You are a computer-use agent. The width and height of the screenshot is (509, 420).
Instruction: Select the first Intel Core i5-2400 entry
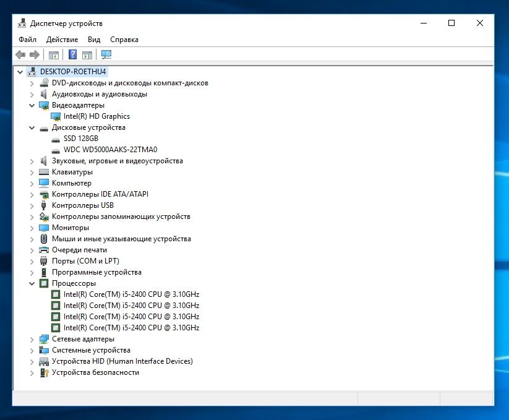coord(132,294)
